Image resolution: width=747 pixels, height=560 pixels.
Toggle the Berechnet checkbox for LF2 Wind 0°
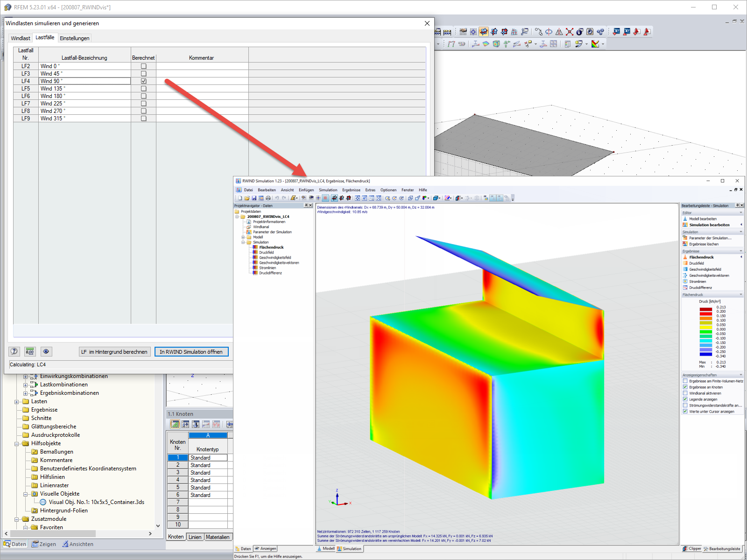[x=144, y=66]
